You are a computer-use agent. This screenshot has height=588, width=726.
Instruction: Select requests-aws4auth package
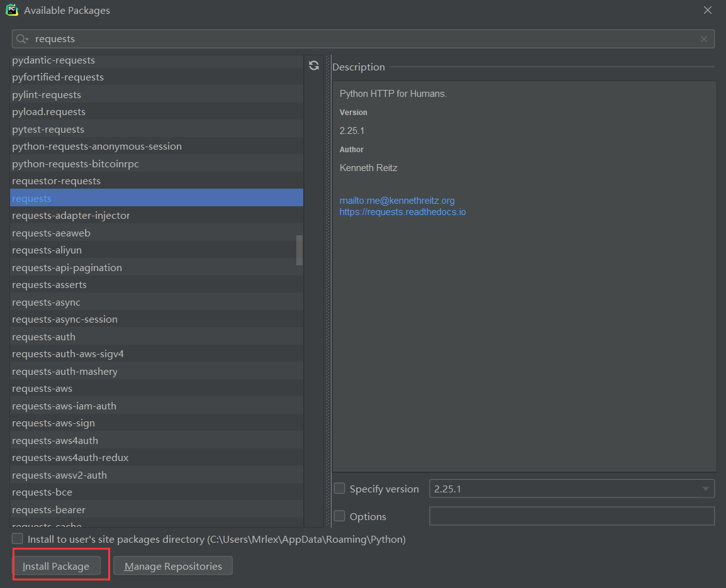coord(157,441)
